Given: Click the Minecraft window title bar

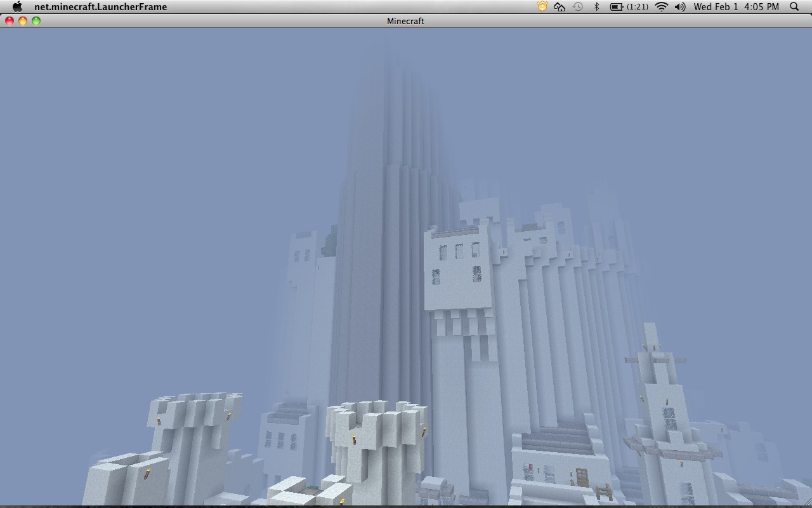Looking at the screenshot, I should pos(406,21).
